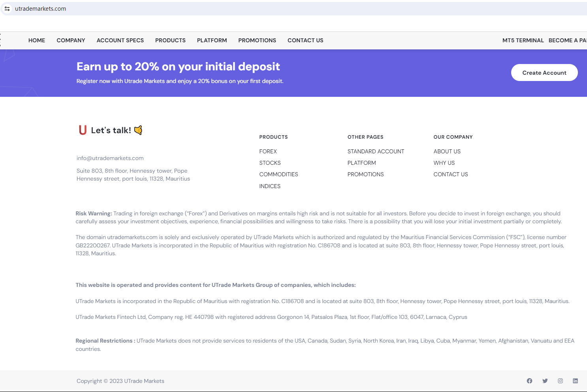Image resolution: width=587 pixels, height=392 pixels.
Task: Open the STANDARD ACCOUNT footer link
Action: click(x=376, y=151)
